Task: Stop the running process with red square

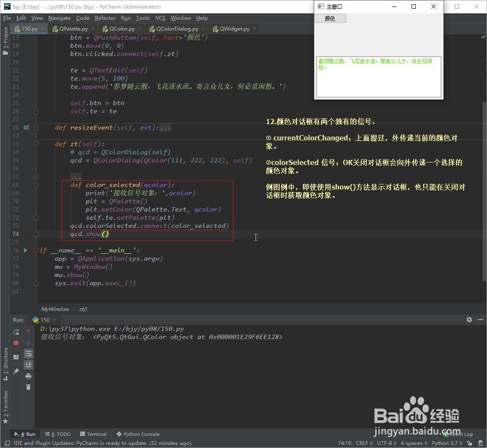Action: tap(16, 343)
